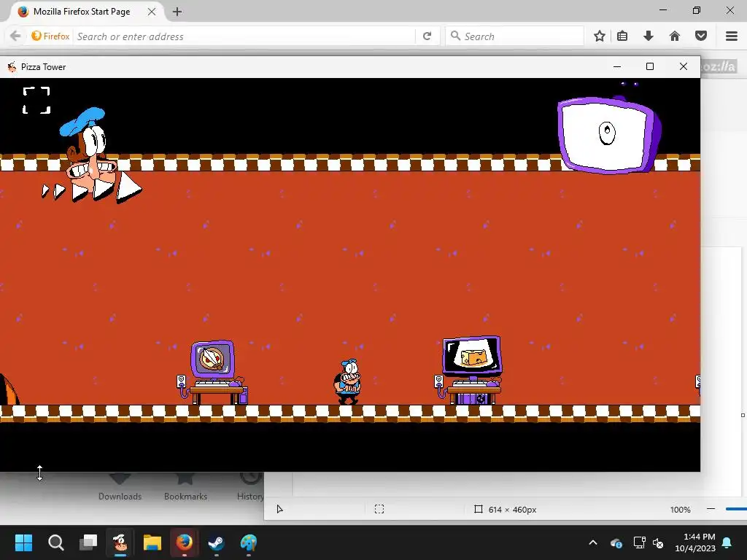Select the pizza computer monitor in the game
Screen dimensions: 747x560
click(212, 359)
